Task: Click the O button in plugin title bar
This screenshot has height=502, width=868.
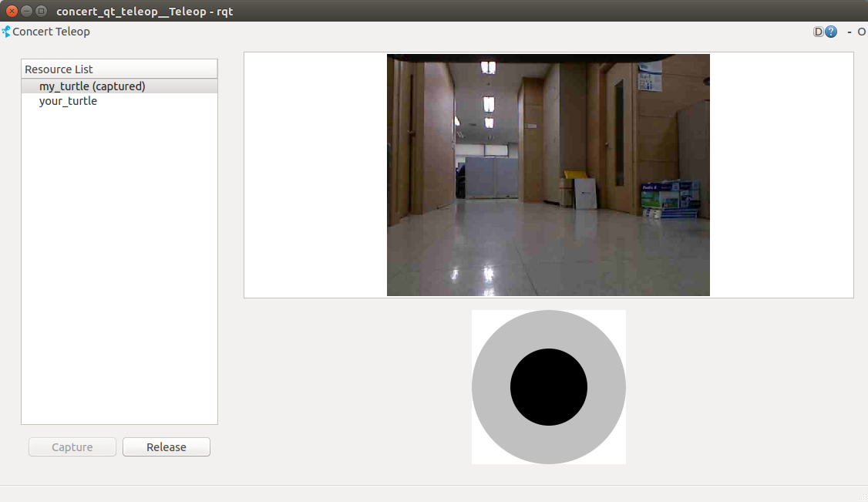Action: (x=861, y=32)
